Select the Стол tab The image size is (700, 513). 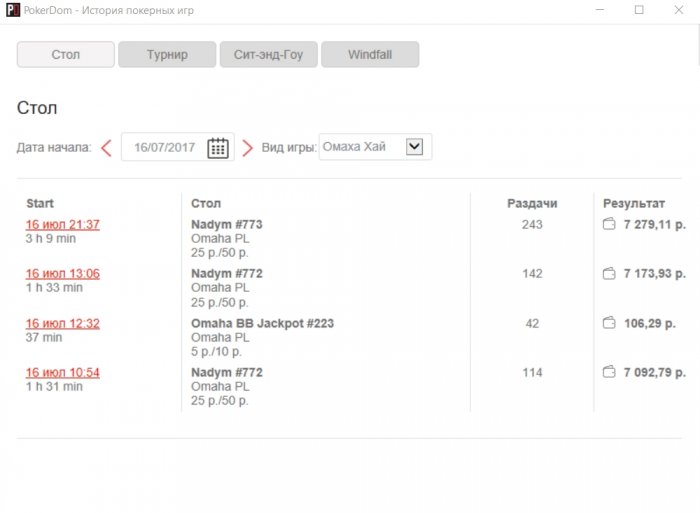[66, 54]
